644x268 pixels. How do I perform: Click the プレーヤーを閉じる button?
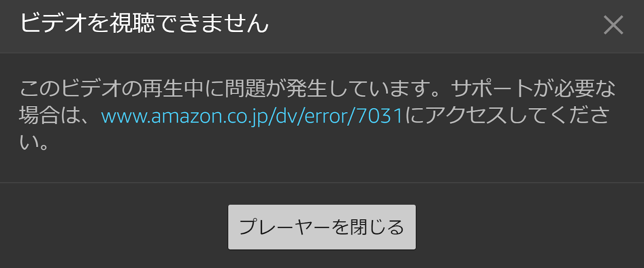click(x=322, y=227)
